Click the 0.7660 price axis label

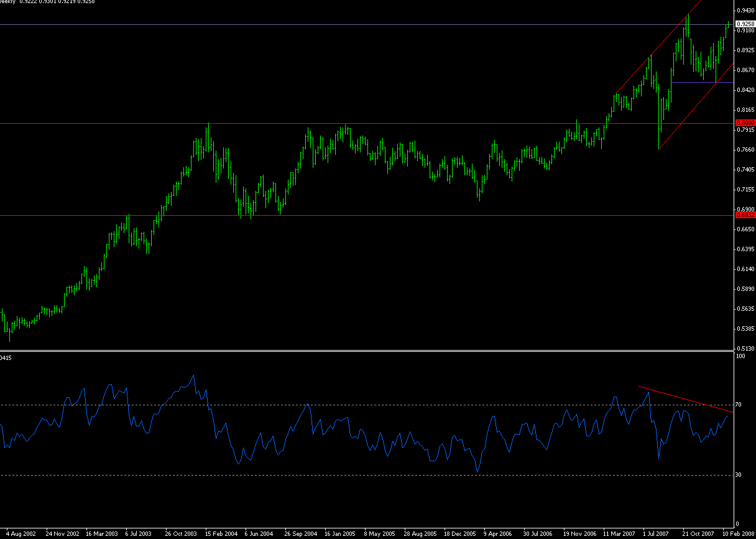pyautogui.click(x=745, y=149)
